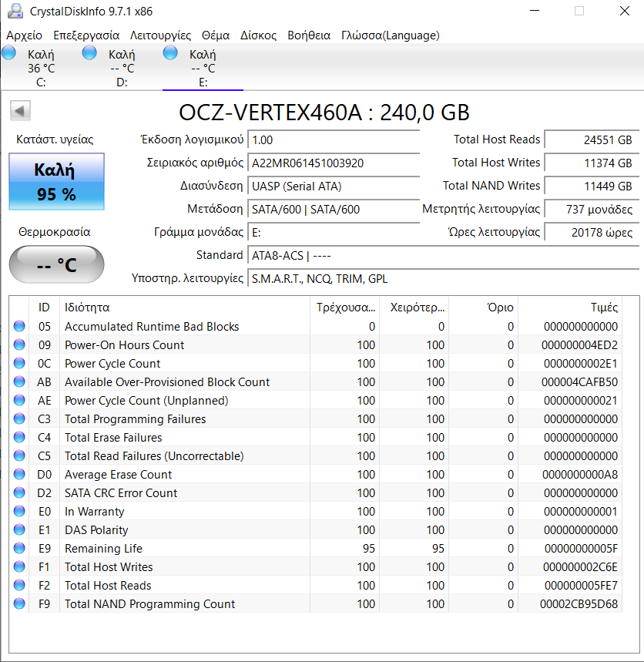This screenshot has width=644, height=662.
Task: Select drive E: status orb
Action: tap(170, 52)
